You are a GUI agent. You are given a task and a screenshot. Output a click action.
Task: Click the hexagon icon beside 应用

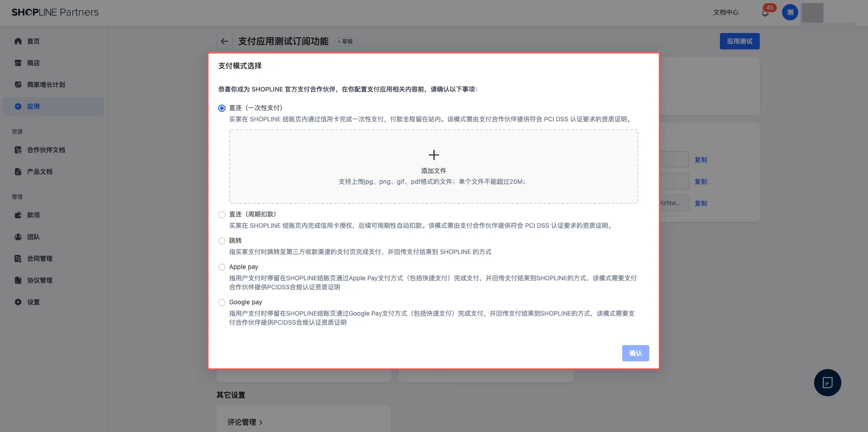coord(18,106)
